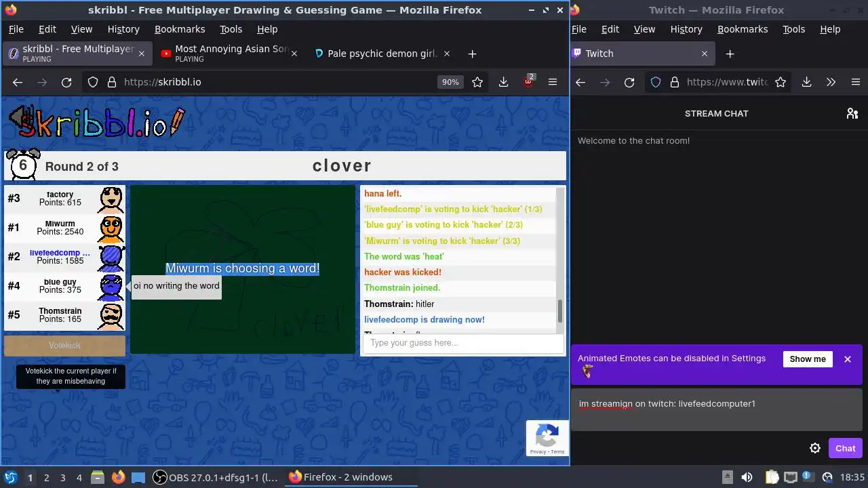Screen dimensions: 868x488
Task: Switch to workspace 4
Action: (79, 477)
